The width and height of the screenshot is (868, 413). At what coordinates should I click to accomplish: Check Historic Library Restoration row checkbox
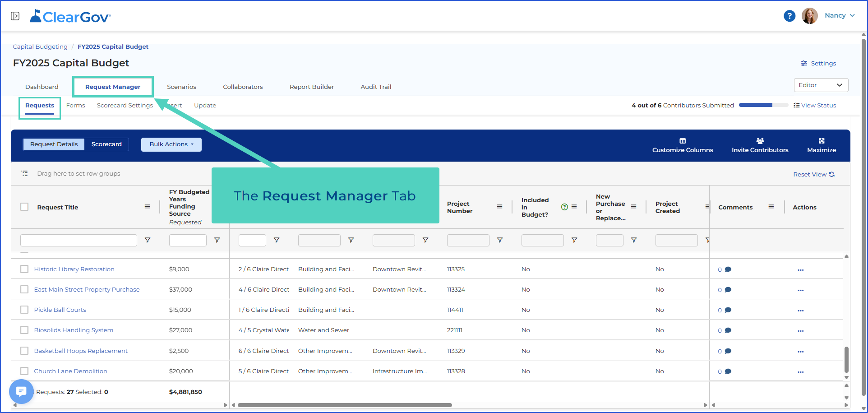(x=24, y=269)
